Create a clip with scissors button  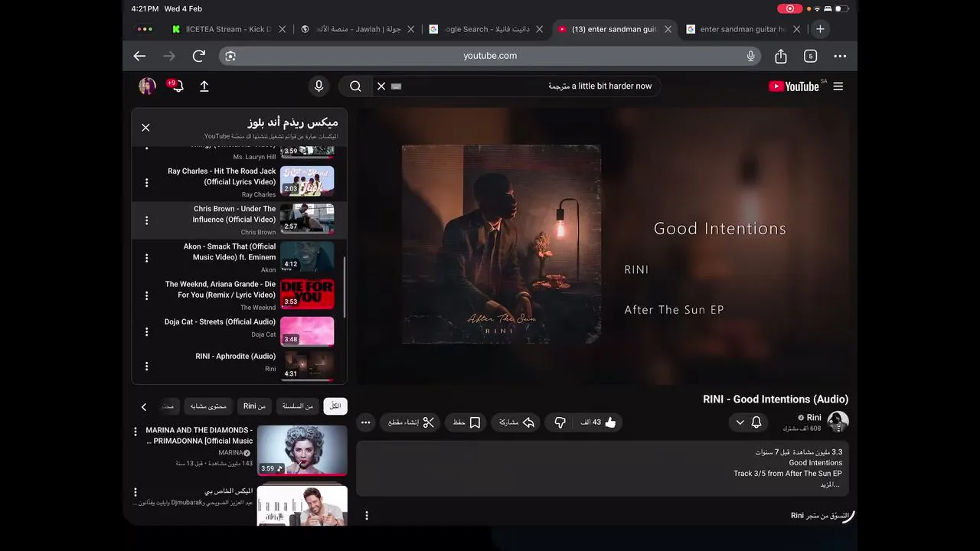point(411,422)
